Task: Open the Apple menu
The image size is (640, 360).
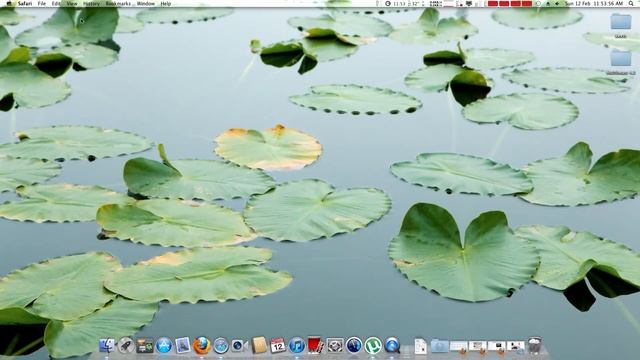Action: point(9,3)
